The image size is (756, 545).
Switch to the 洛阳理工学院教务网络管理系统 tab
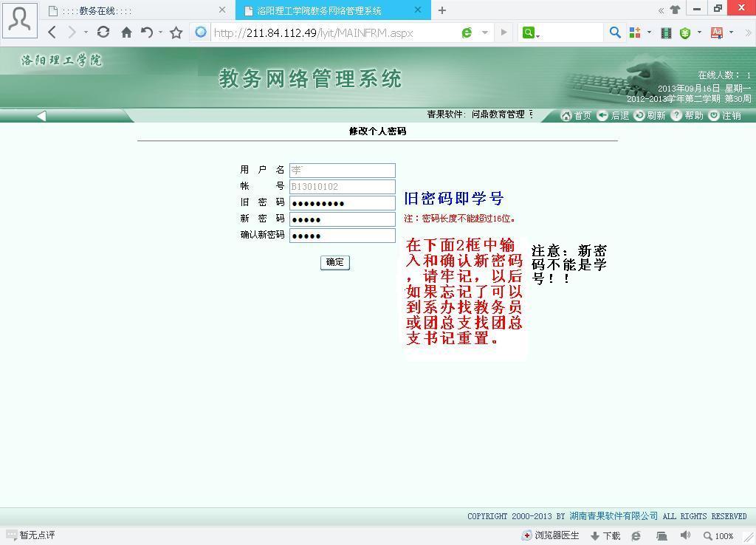click(x=333, y=10)
